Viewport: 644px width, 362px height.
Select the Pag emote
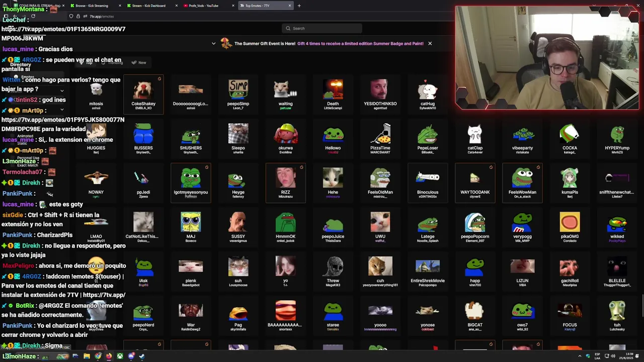point(238,316)
